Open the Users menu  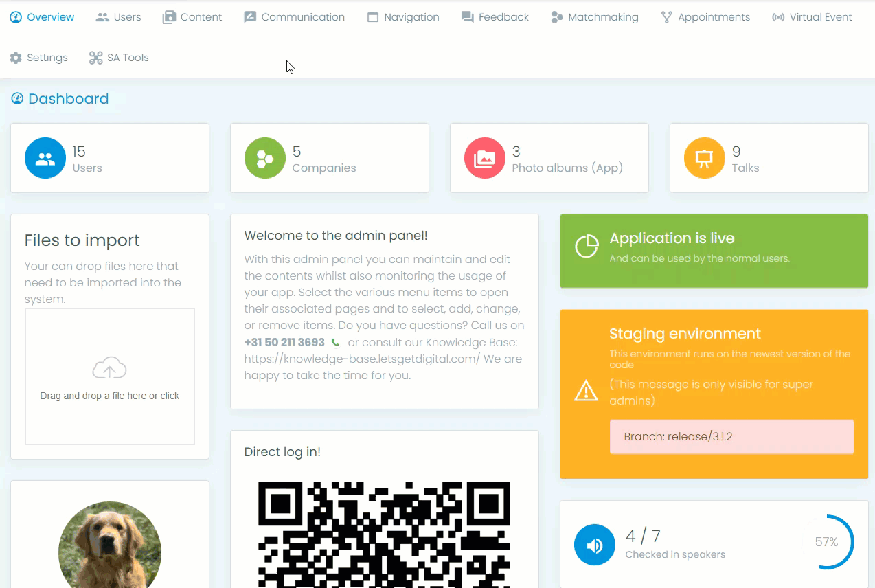point(118,17)
